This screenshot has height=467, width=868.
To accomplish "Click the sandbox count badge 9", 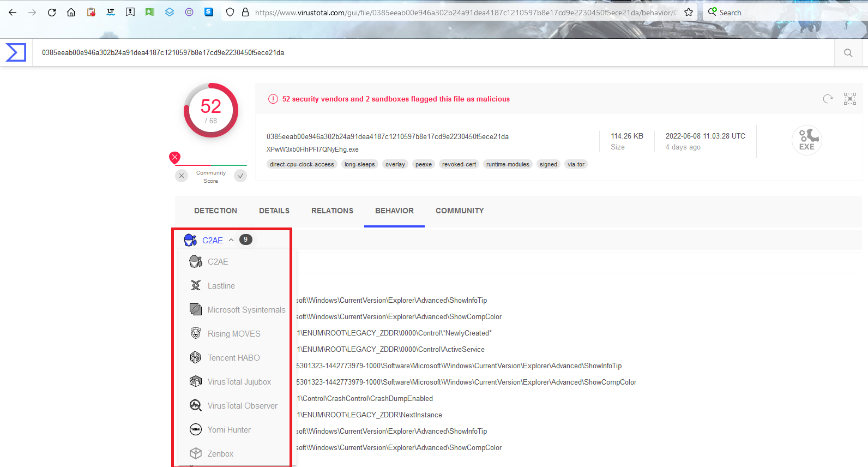I will 246,240.
